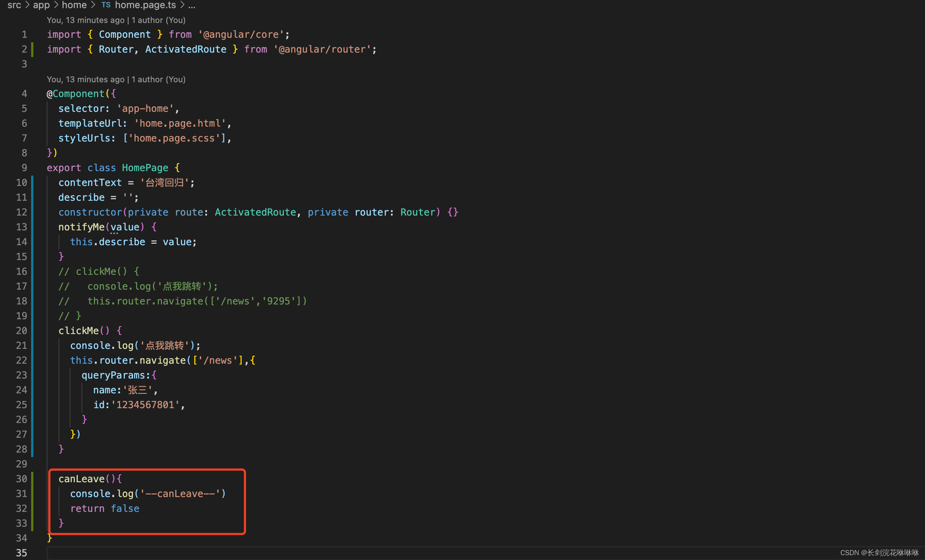Click line number 30 in the gutter
Screen dimensions: 925x560
[x=21, y=479]
